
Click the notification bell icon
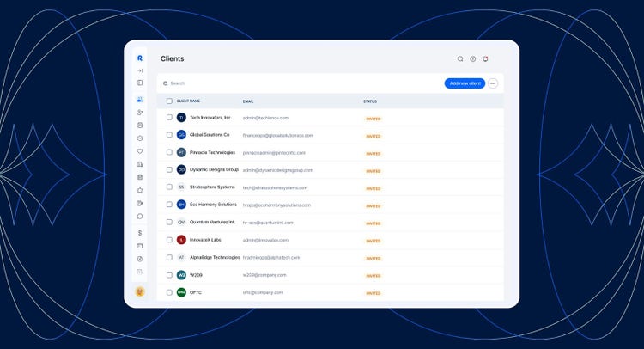(485, 59)
